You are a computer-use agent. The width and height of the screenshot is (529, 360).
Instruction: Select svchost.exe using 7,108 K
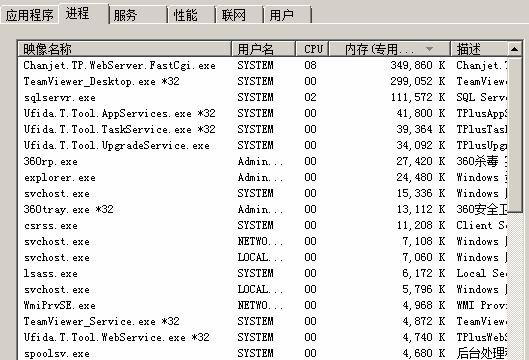[262, 242]
